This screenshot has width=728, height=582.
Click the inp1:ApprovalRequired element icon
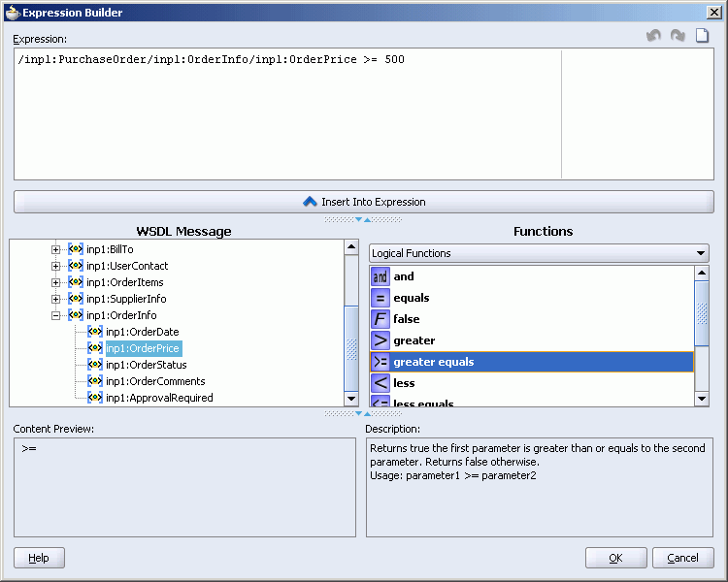coord(95,398)
